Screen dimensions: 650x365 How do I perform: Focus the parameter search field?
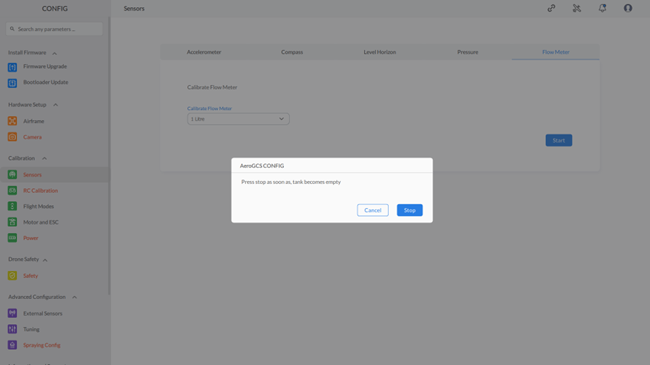tap(54, 29)
